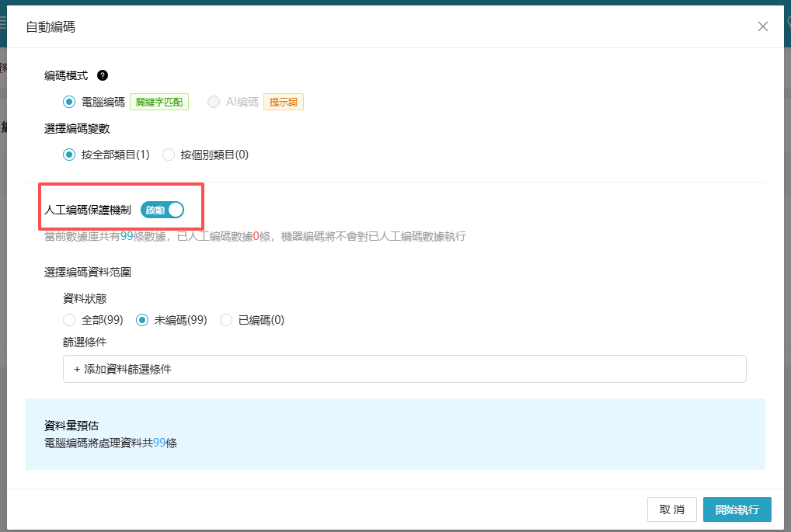Choose 未編碼(99) data status
The width and height of the screenshot is (791, 532).
(x=142, y=320)
